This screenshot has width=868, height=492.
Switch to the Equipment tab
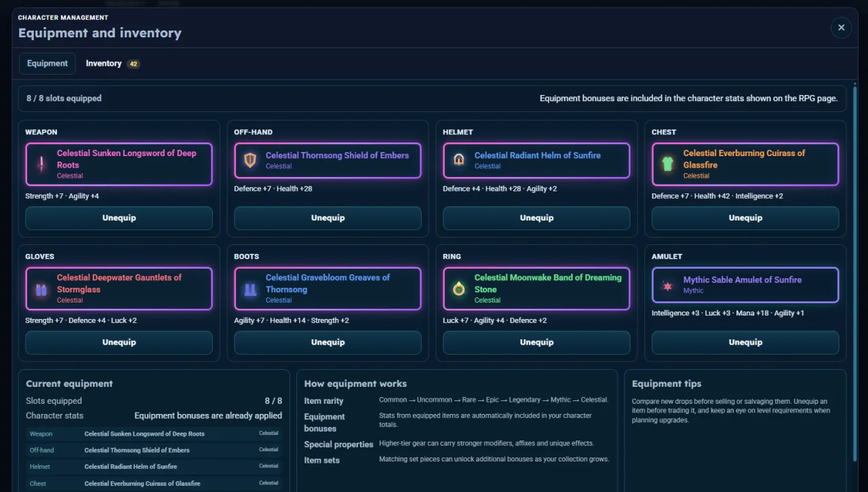point(47,64)
